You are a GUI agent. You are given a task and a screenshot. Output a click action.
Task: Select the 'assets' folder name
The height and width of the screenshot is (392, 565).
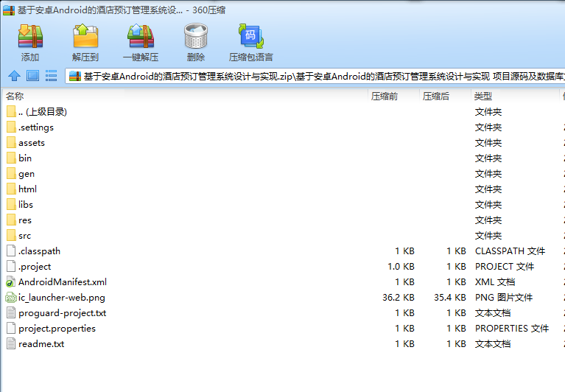tap(32, 143)
